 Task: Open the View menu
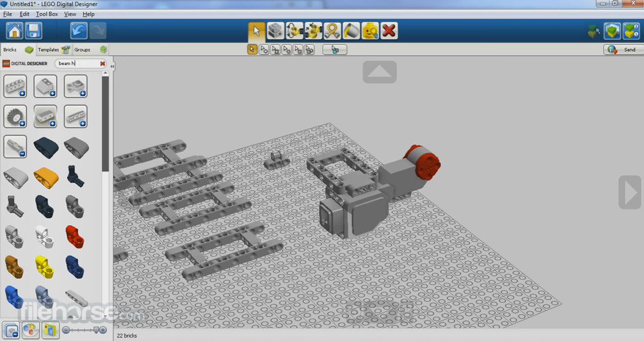pyautogui.click(x=70, y=14)
